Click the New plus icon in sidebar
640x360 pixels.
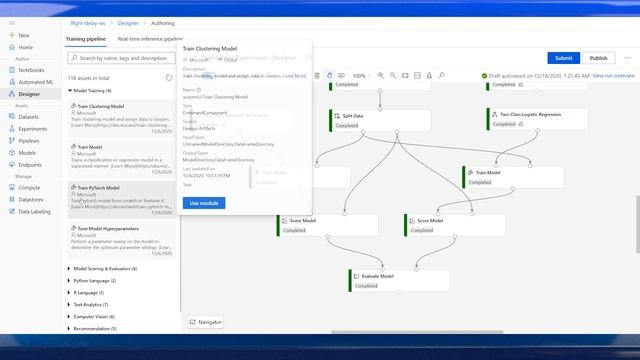click(12, 35)
